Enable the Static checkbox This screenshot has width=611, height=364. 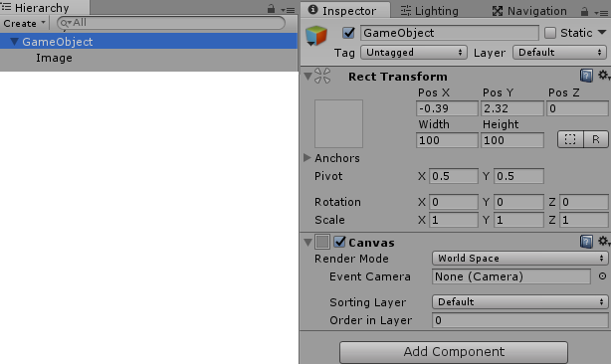tap(550, 33)
